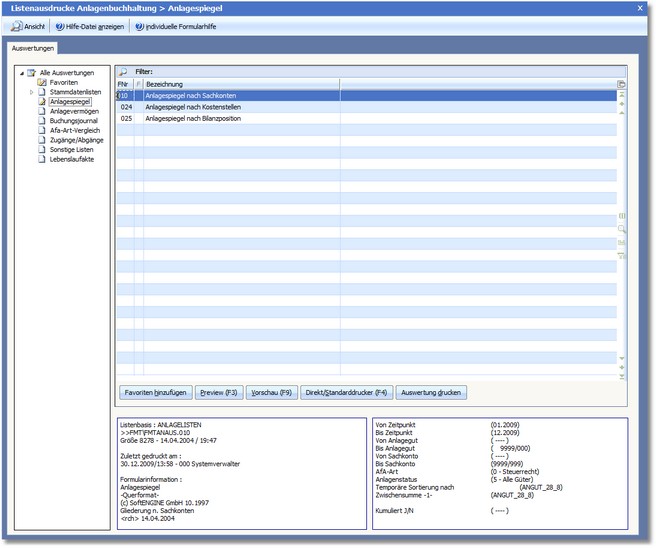Collapse the Alle Auswertungen tree
The height and width of the screenshot is (548, 656).
[21, 73]
